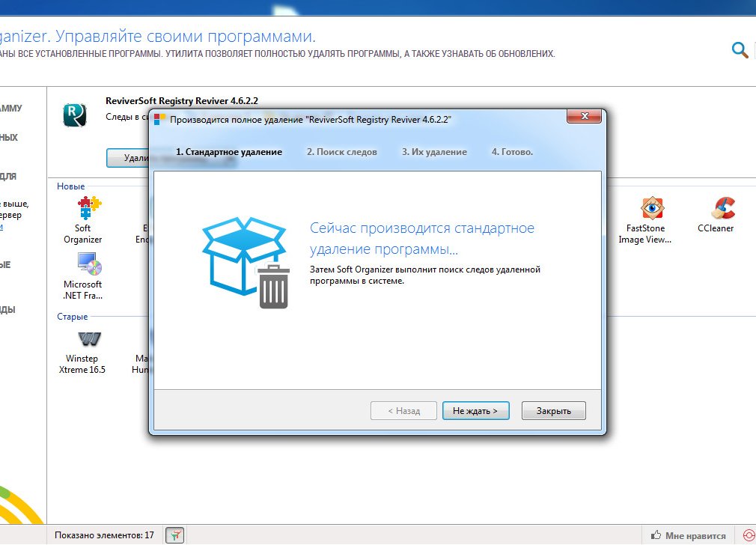Click the thumbs-up like icon

[656, 535]
